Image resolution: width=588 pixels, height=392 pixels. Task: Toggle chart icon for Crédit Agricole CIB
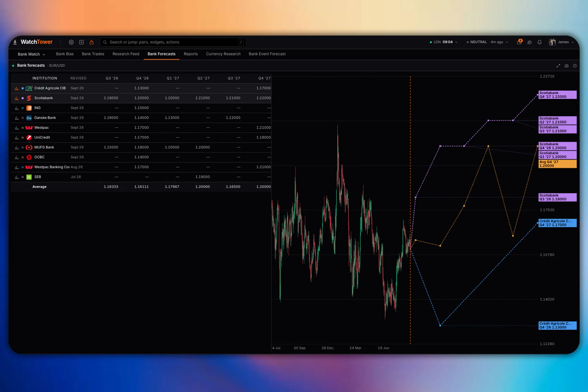pos(17,88)
